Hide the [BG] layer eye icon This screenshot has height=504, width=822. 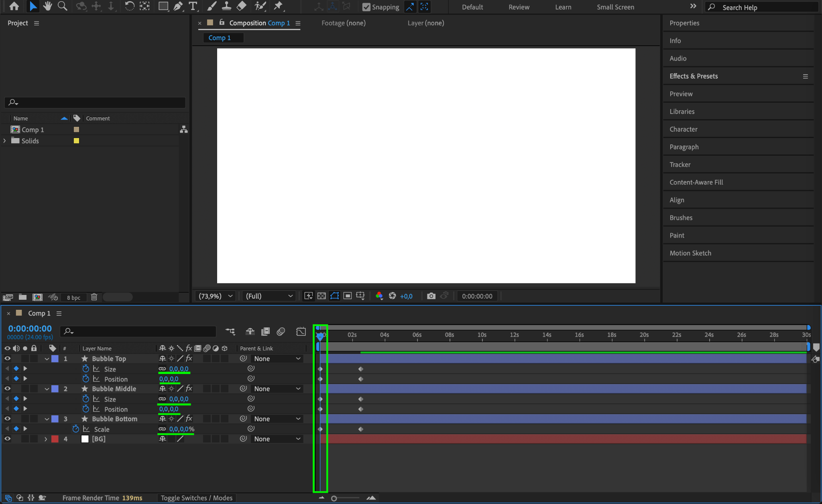pyautogui.click(x=7, y=439)
